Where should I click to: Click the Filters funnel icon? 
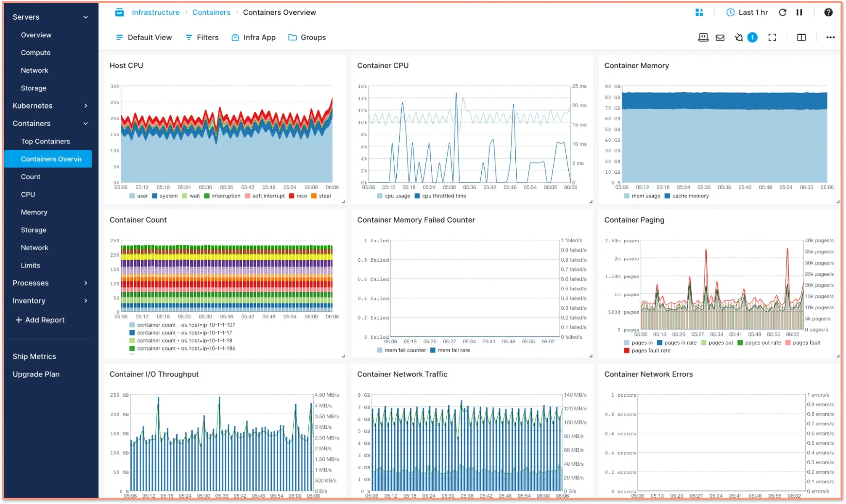click(x=189, y=37)
